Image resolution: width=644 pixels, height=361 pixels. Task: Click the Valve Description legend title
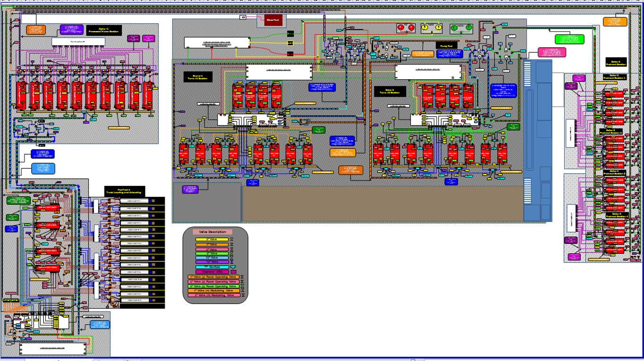click(x=212, y=232)
